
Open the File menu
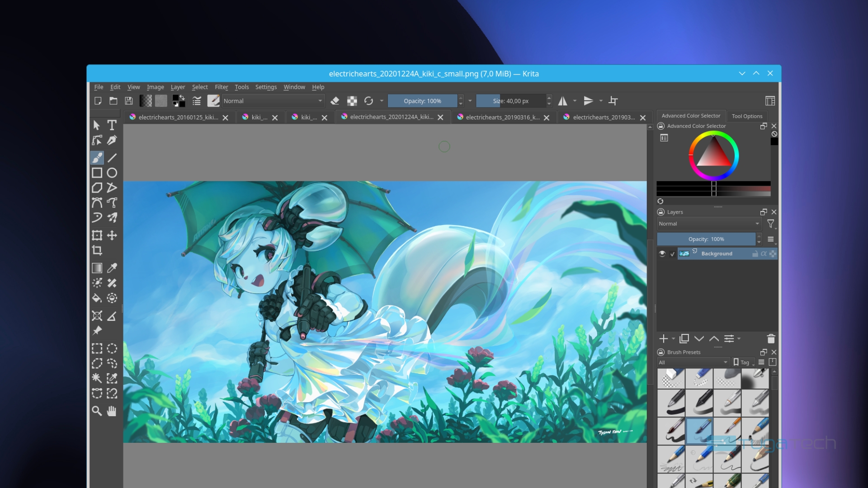[x=99, y=87]
